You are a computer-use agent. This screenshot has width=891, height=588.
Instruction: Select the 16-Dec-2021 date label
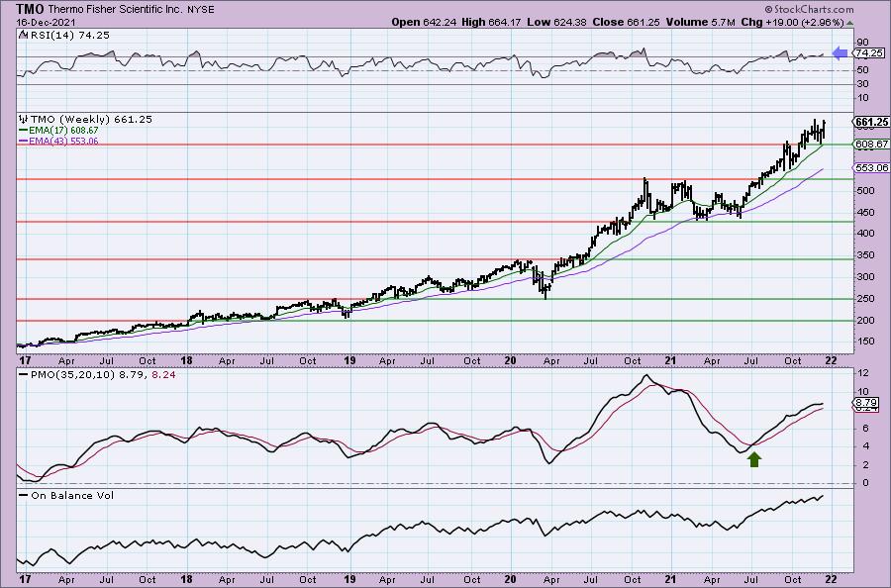click(44, 23)
